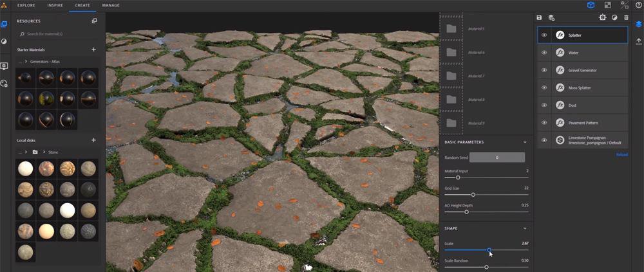Viewport: 644px width, 272px height.
Task: Click the Scale slider handle
Action: [x=489, y=250]
